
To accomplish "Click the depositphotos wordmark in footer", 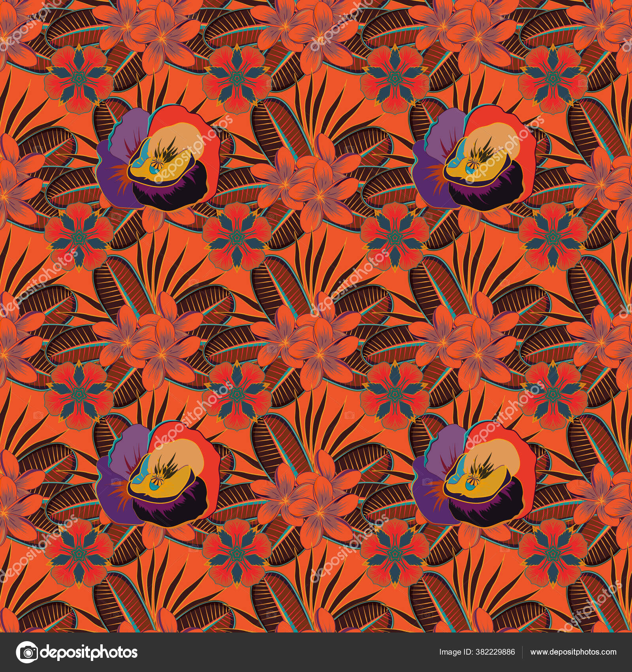I will click(89, 652).
